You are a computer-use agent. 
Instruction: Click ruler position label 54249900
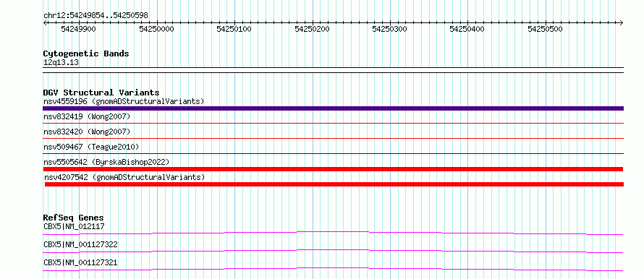tap(78, 29)
